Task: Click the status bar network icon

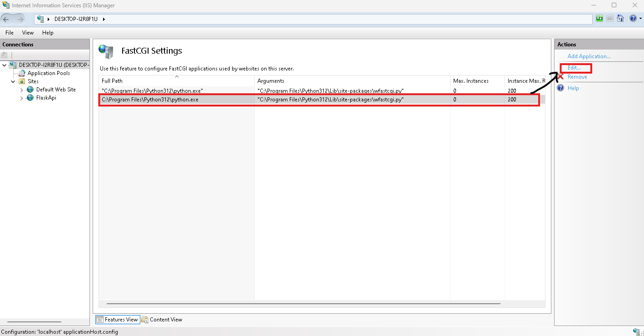Action: (x=637, y=331)
